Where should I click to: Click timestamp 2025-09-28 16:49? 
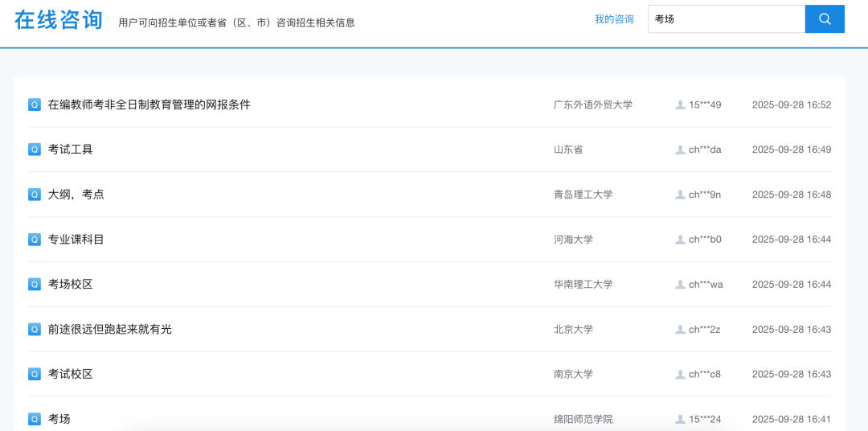792,150
